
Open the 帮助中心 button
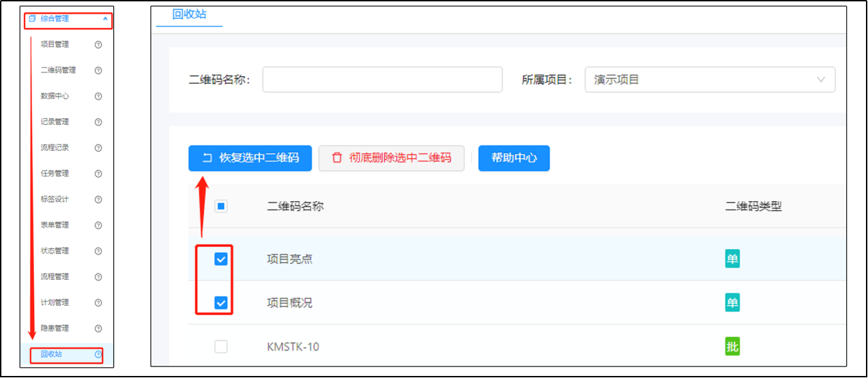[514, 158]
